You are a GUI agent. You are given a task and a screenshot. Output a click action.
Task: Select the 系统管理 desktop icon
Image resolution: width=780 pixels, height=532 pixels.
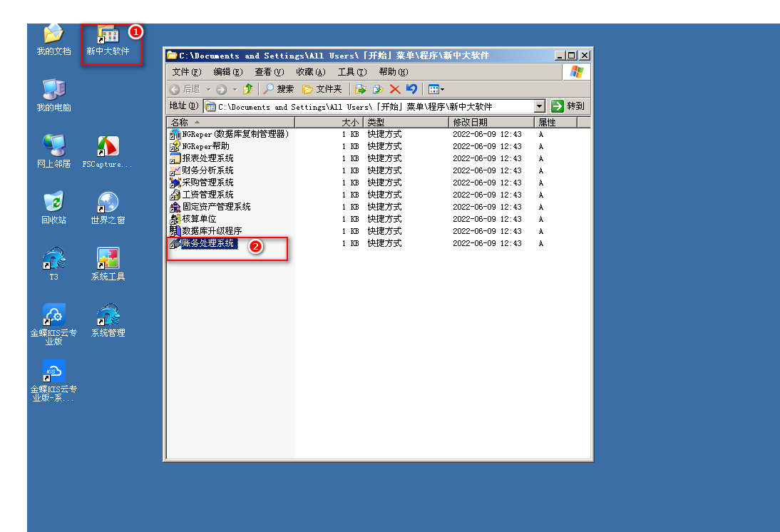[x=108, y=319]
